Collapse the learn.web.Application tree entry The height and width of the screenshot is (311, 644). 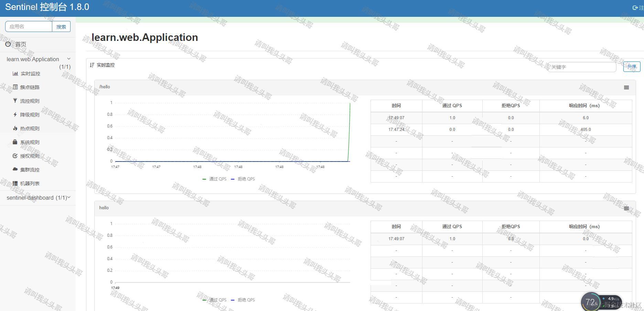point(68,58)
